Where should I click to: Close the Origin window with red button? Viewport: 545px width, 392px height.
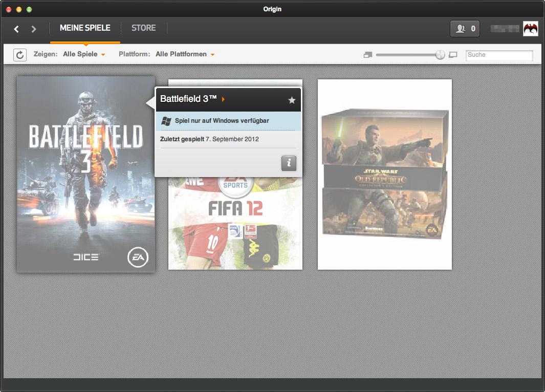tap(9, 9)
